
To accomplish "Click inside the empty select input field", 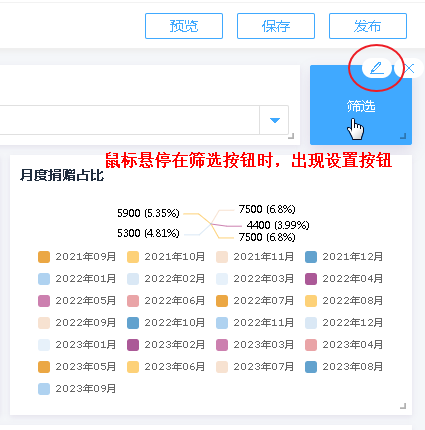I will click(x=129, y=120).
